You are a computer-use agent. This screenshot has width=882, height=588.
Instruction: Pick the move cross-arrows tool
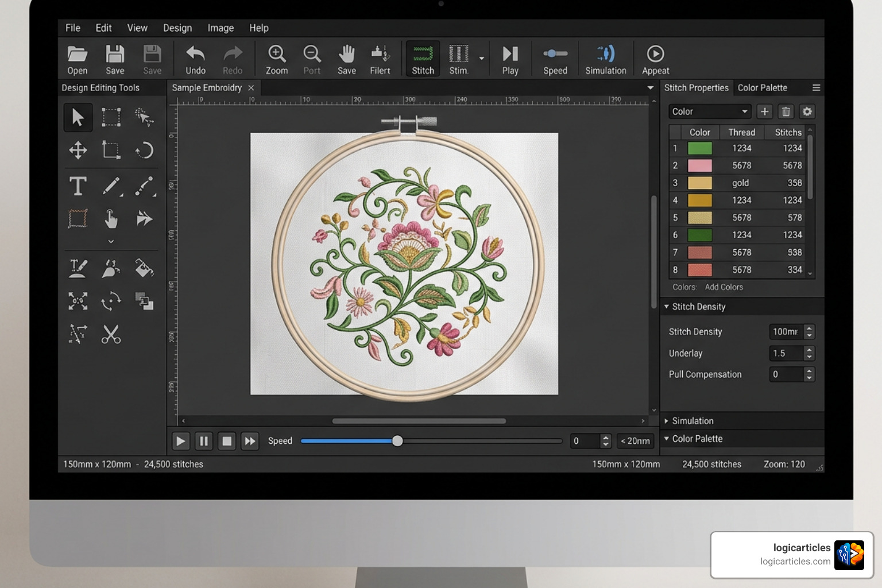click(x=78, y=150)
